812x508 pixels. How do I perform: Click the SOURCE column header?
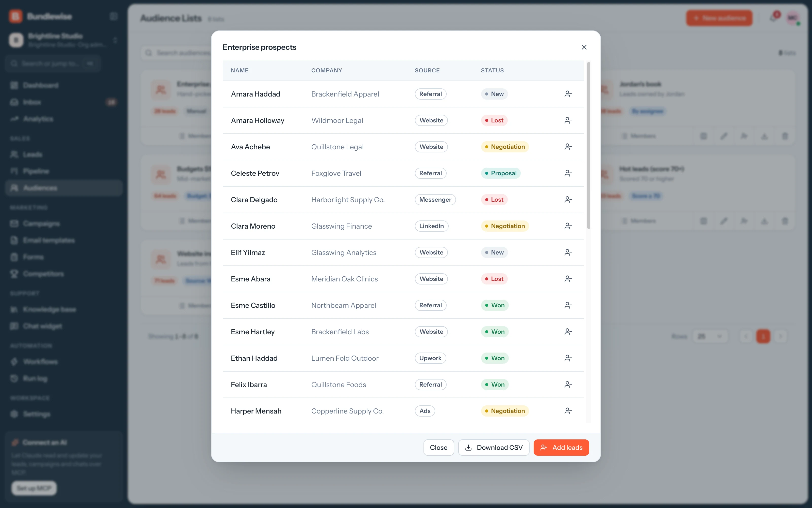point(427,71)
